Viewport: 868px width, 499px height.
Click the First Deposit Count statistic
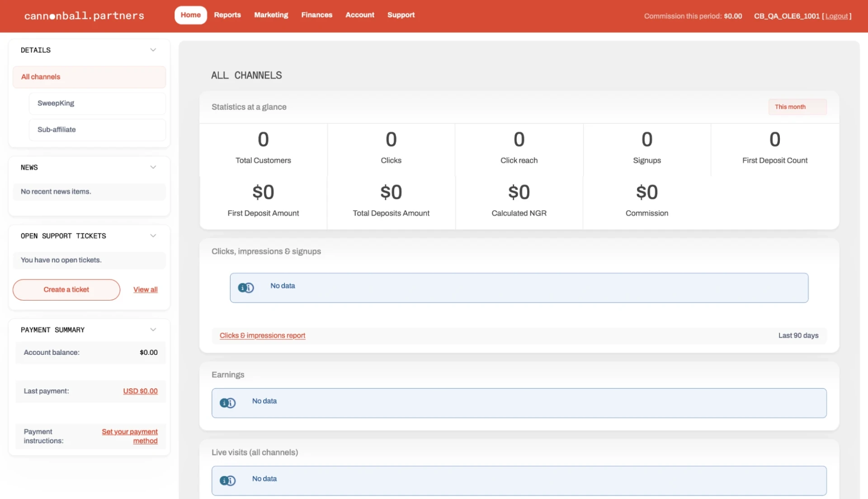(x=775, y=149)
